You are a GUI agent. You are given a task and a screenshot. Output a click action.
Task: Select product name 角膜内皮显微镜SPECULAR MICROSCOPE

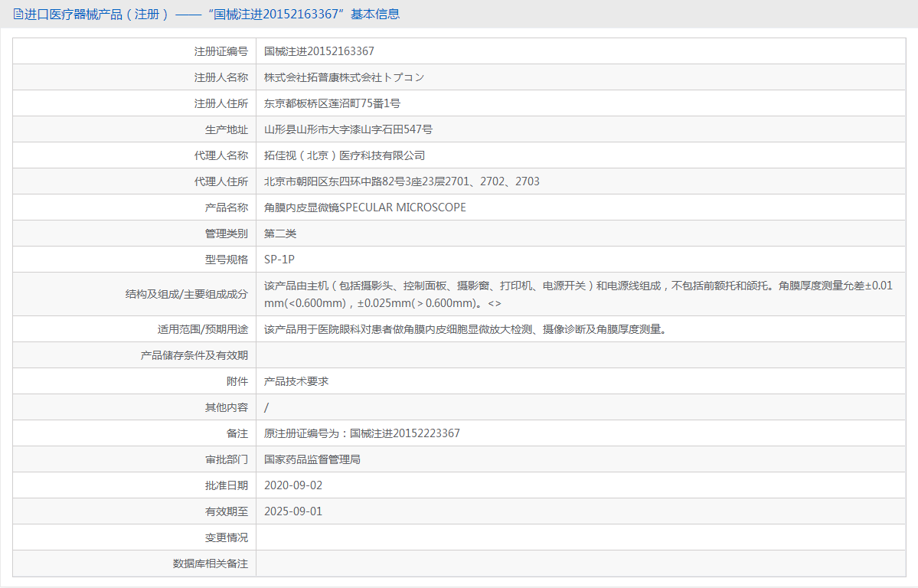point(365,208)
